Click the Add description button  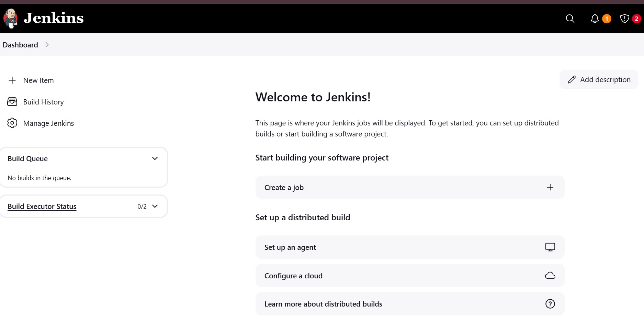tap(599, 80)
